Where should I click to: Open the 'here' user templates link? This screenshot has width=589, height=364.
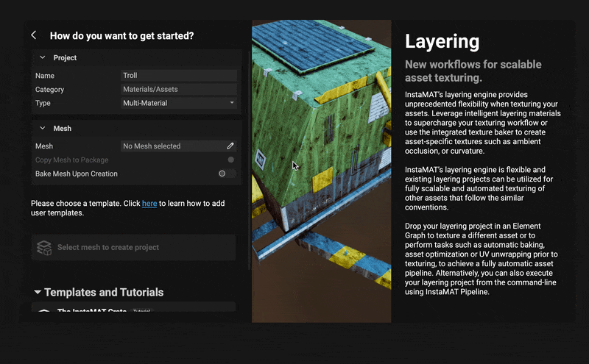(149, 204)
